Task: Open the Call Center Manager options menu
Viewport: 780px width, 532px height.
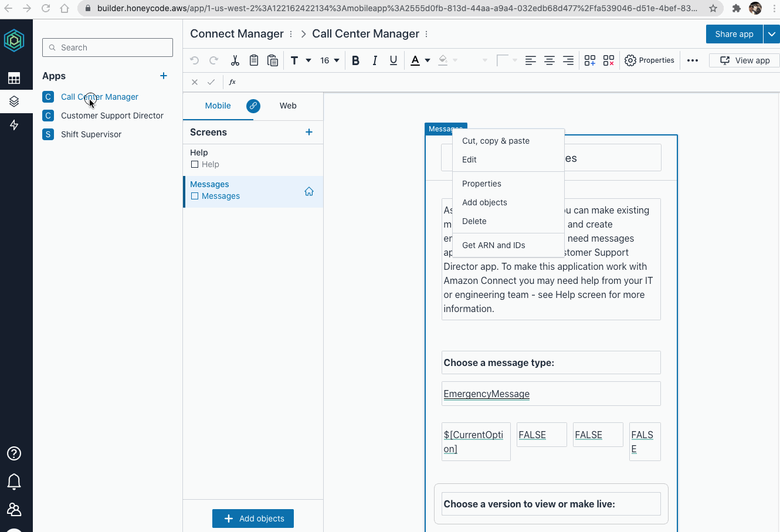Action: [426, 34]
